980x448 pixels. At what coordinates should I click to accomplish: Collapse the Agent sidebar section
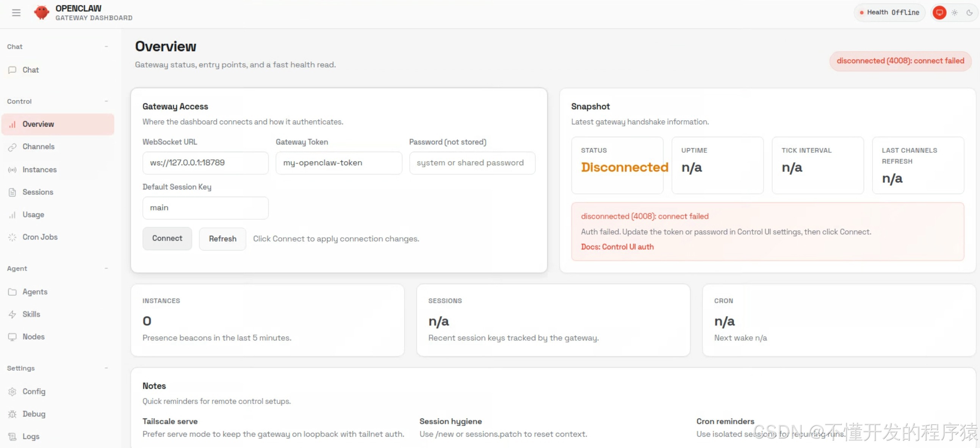pos(106,268)
